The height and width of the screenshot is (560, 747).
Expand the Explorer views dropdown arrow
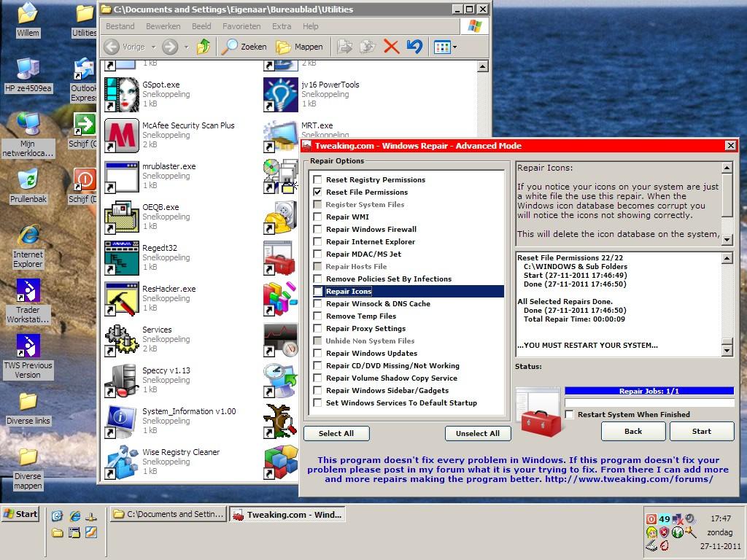[x=454, y=47]
